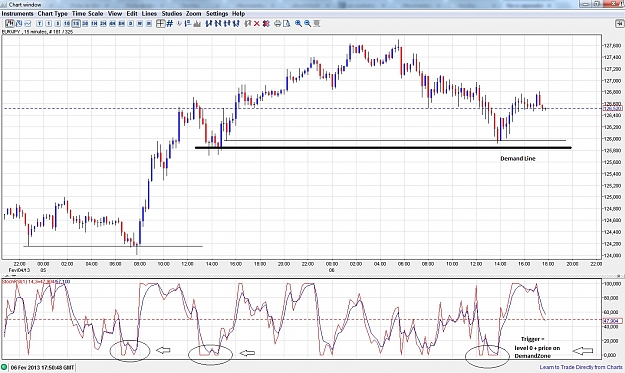
Task: Click the fourth blue line tool icon
Action: pyautogui.click(x=236, y=24)
